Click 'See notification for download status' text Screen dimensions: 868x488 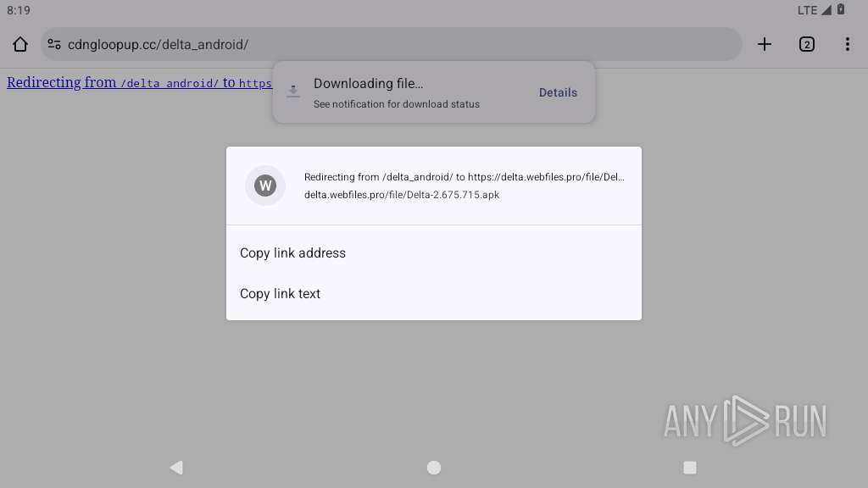(x=397, y=104)
